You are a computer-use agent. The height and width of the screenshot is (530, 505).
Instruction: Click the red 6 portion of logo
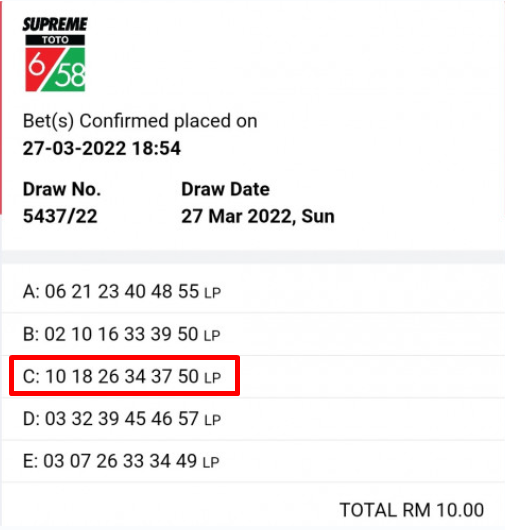coord(39,68)
